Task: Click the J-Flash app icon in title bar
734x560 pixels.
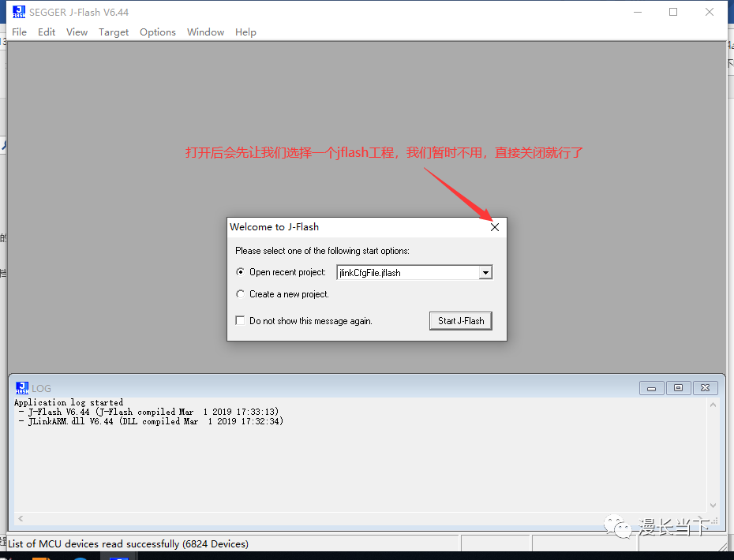Action: tap(19, 12)
